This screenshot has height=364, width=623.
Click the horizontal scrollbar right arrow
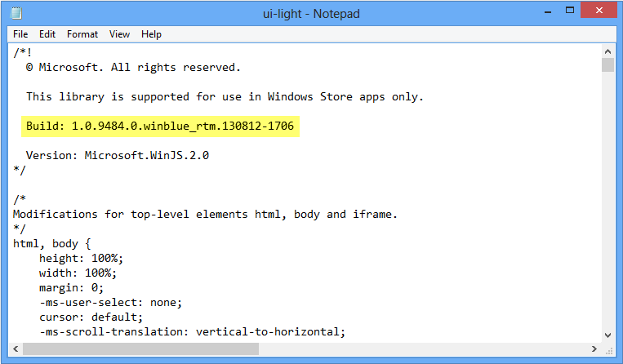pos(594,349)
